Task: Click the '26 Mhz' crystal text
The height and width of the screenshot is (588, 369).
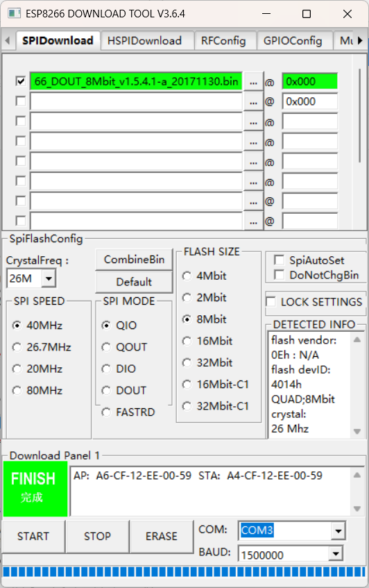Action: [x=290, y=428]
